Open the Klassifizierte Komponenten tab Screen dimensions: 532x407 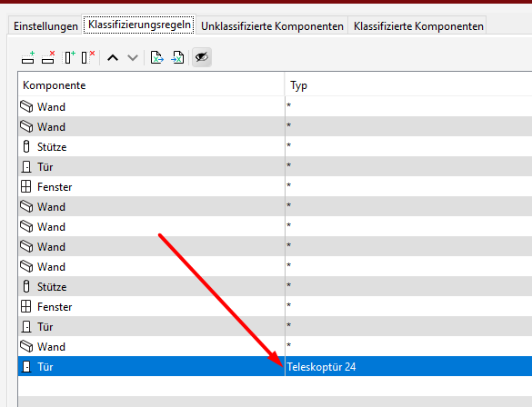pyautogui.click(x=418, y=25)
